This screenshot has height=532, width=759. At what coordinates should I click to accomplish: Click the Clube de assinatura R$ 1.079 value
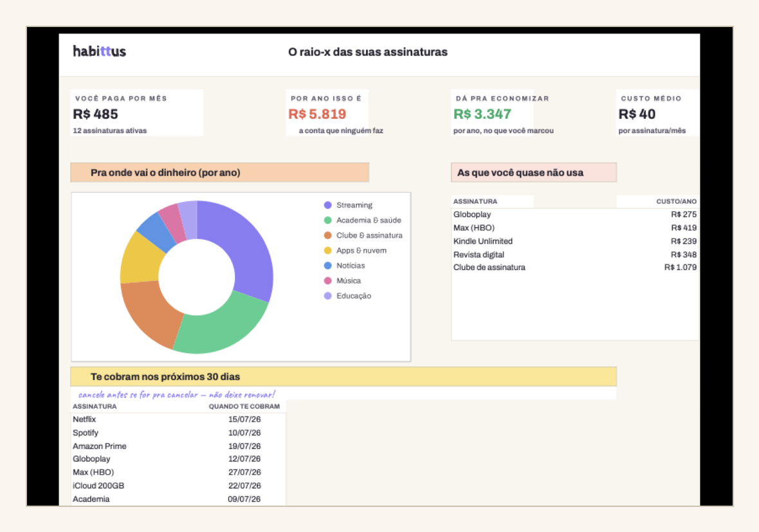[x=680, y=267]
